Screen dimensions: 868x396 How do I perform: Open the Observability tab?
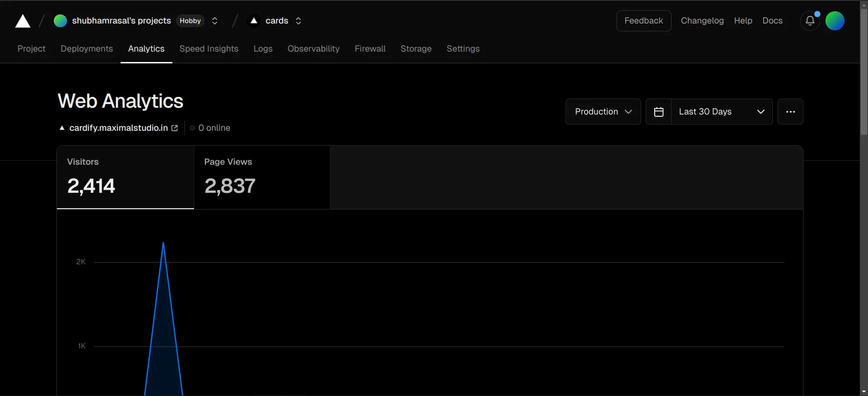[313, 49]
